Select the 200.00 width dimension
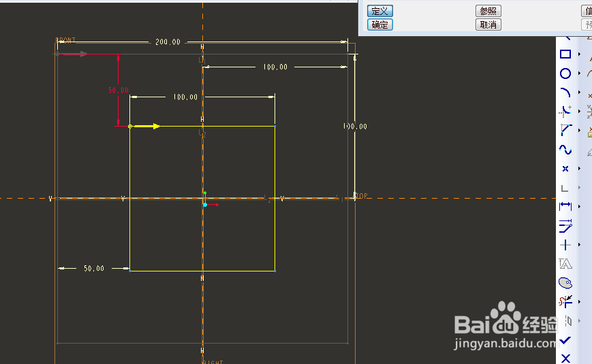The height and width of the screenshot is (364, 592). coord(168,42)
